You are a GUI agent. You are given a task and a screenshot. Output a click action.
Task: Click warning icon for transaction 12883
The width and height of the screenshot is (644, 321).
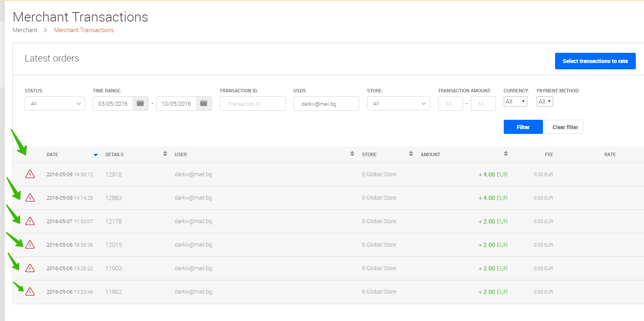pos(30,198)
